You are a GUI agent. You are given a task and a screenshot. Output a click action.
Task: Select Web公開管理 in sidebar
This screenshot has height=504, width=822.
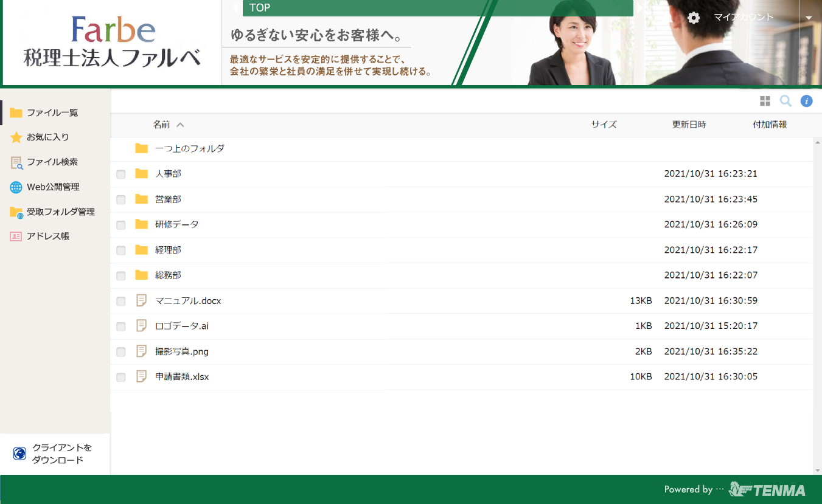pyautogui.click(x=54, y=187)
